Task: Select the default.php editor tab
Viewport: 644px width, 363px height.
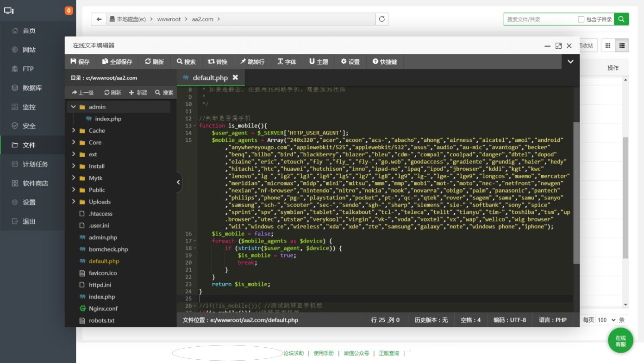Action: click(x=210, y=77)
